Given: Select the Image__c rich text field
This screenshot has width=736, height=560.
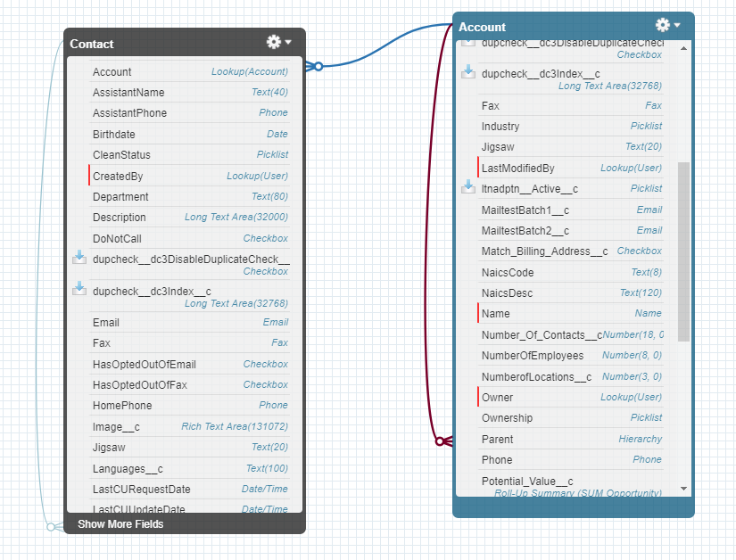Looking at the screenshot, I should point(190,427).
